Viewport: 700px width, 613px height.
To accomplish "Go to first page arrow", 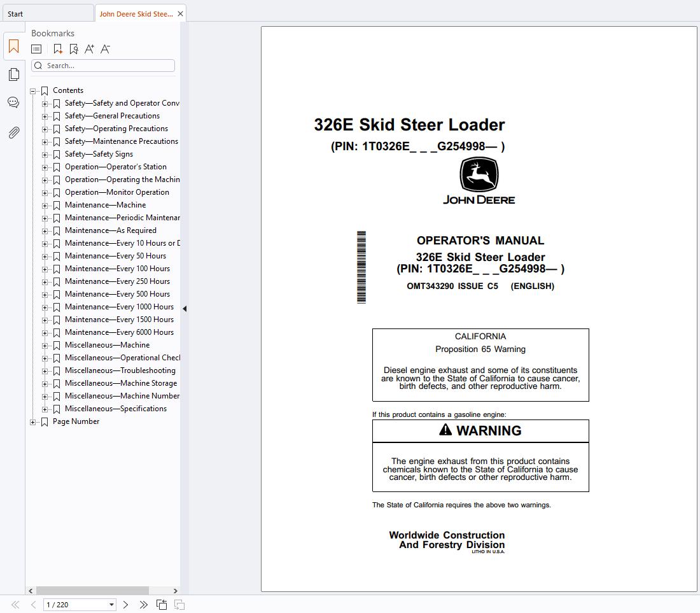I will [x=15, y=605].
